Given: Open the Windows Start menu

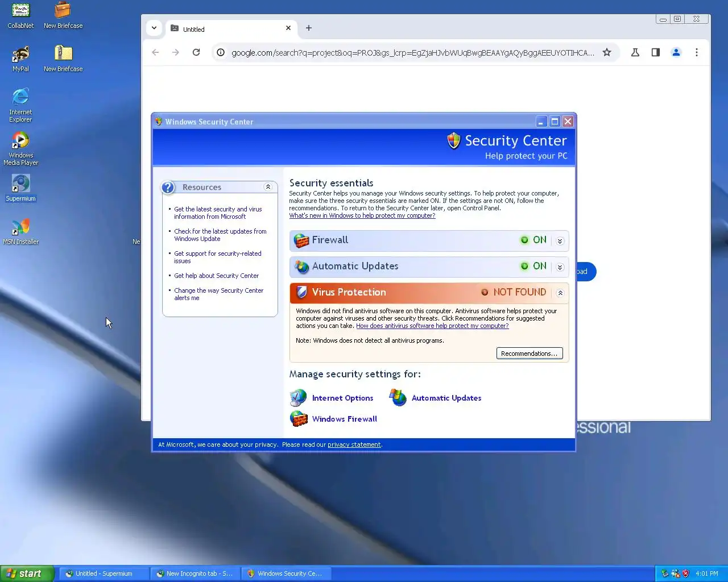Looking at the screenshot, I should [27, 573].
